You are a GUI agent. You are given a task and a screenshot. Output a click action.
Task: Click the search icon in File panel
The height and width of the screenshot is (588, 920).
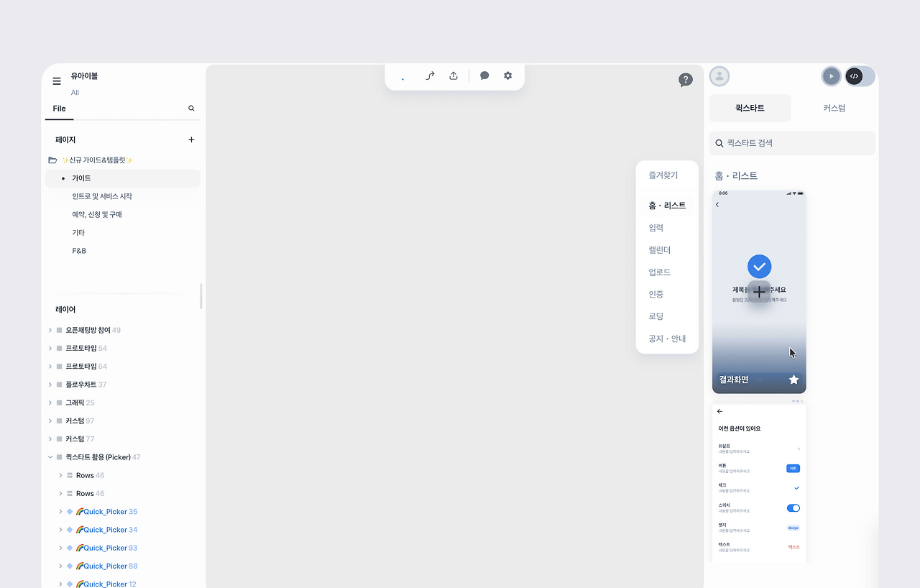191,109
